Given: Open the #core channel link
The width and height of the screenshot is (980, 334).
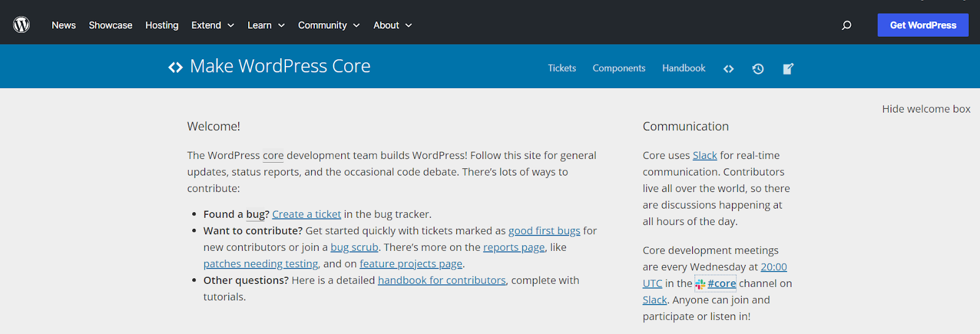Looking at the screenshot, I should pyautogui.click(x=722, y=283).
